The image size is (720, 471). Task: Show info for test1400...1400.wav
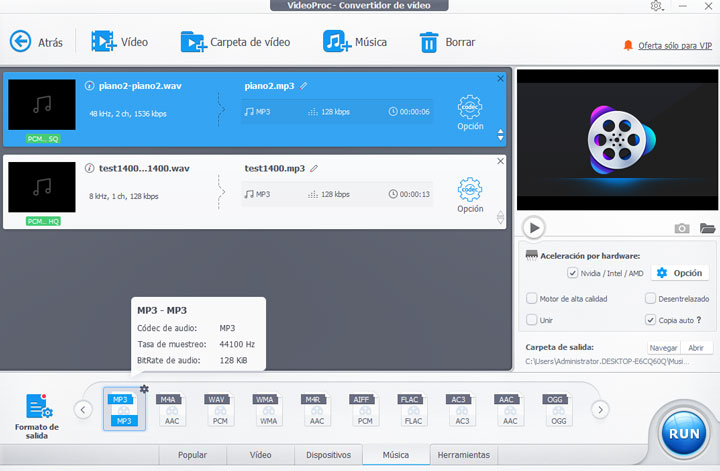(x=90, y=168)
